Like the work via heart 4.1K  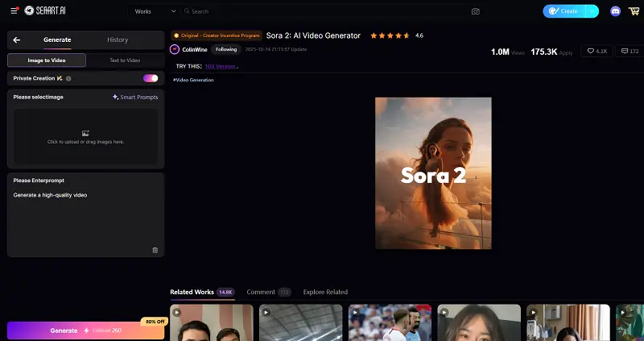pos(597,51)
